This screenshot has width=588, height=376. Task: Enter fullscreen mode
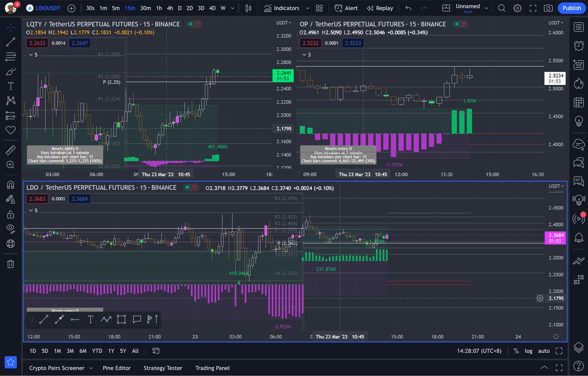533,8
